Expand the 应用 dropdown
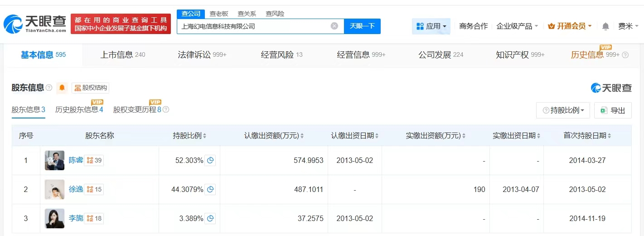This screenshot has width=644, height=236. click(x=431, y=26)
